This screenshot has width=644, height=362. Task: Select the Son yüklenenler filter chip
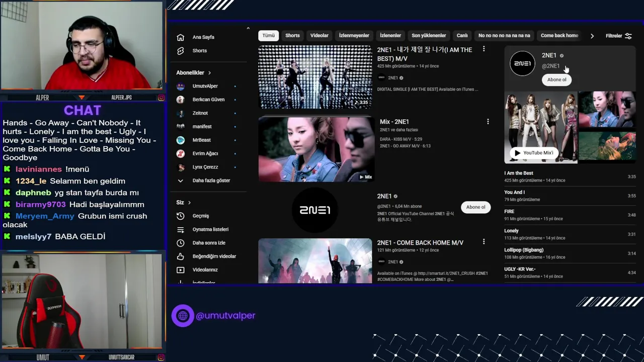coord(429,36)
